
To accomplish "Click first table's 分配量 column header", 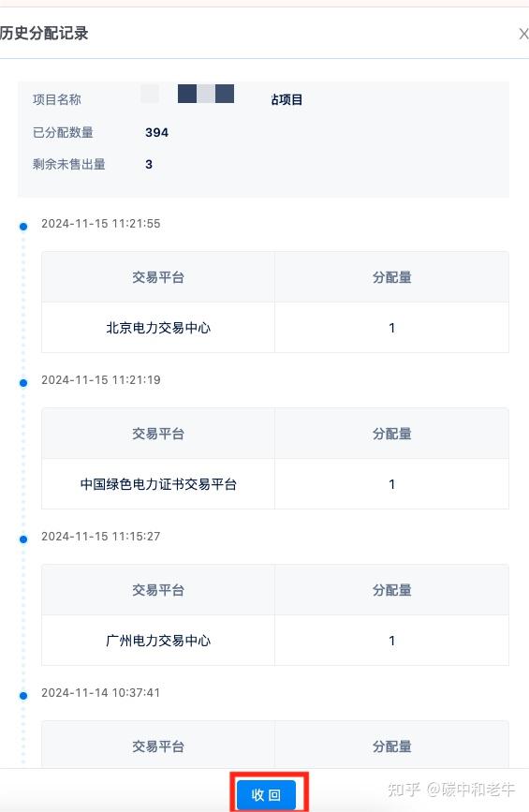I will coord(391,277).
